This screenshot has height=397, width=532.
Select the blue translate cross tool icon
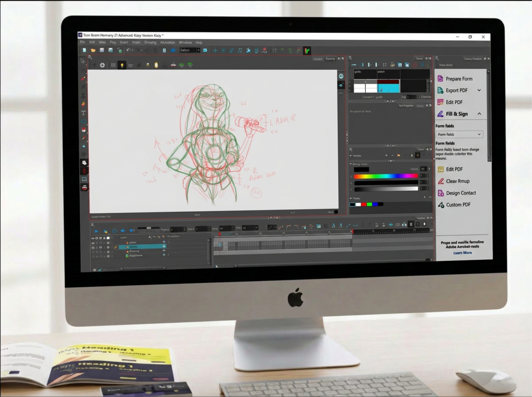[215, 50]
